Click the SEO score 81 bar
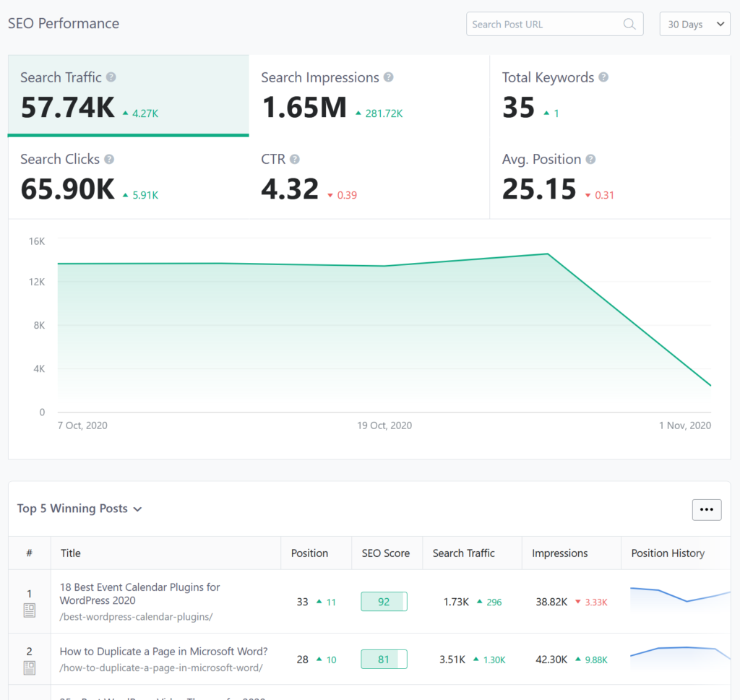740x700 pixels. pos(384,659)
